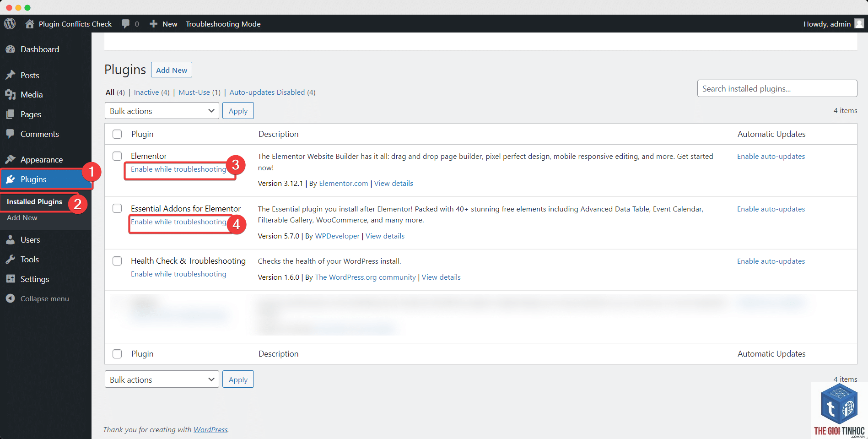This screenshot has width=868, height=439.
Task: Open Troubleshooting Mode in admin bar
Action: tap(223, 24)
